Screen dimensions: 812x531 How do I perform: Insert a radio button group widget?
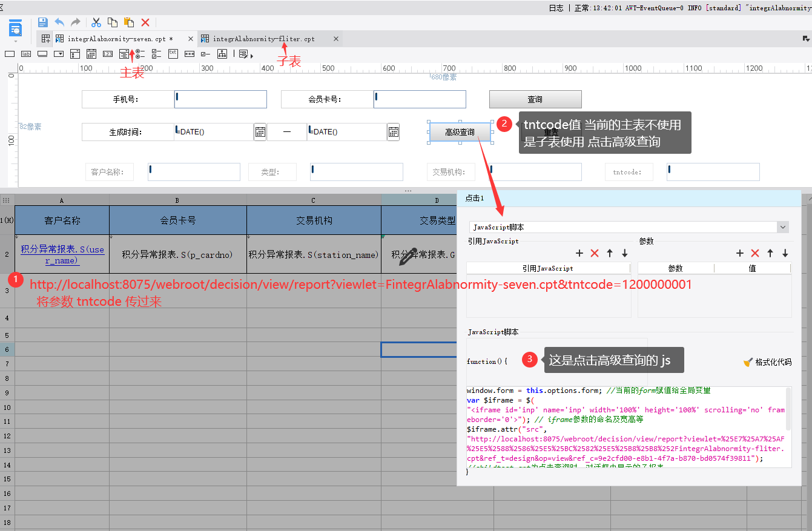(x=140, y=54)
